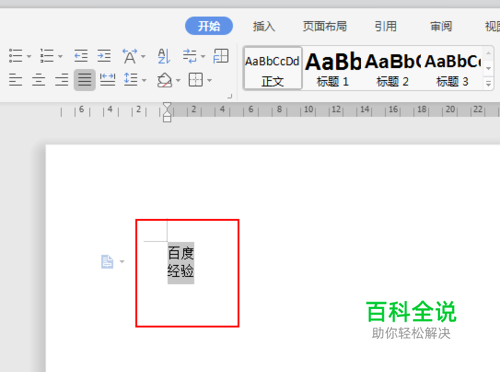Increase paragraph indent
Viewport: 500px width, 372px height.
coord(104,56)
